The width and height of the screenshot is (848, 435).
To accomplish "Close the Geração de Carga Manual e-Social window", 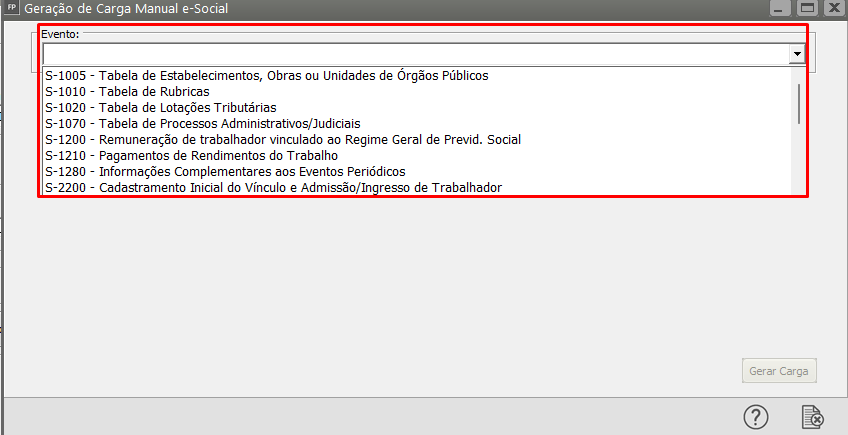I will (834, 9).
